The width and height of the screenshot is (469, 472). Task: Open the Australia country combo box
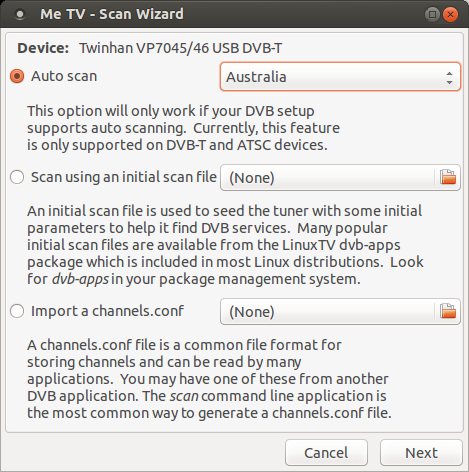pos(340,77)
